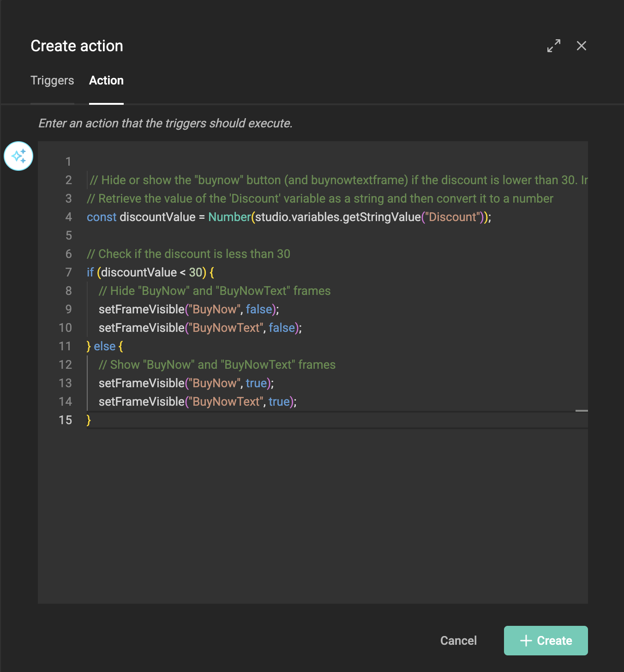Click line number 15 in the gutter
This screenshot has width=624, height=672.
click(x=65, y=420)
